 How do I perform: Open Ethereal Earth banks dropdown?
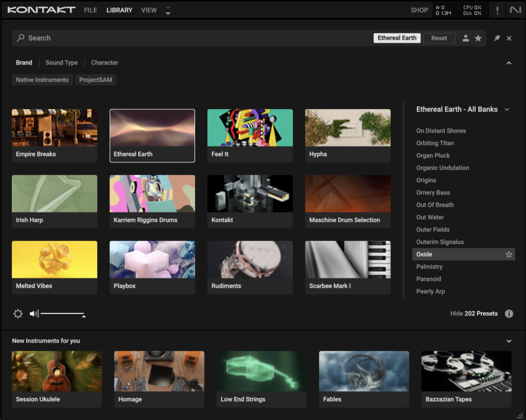point(507,109)
